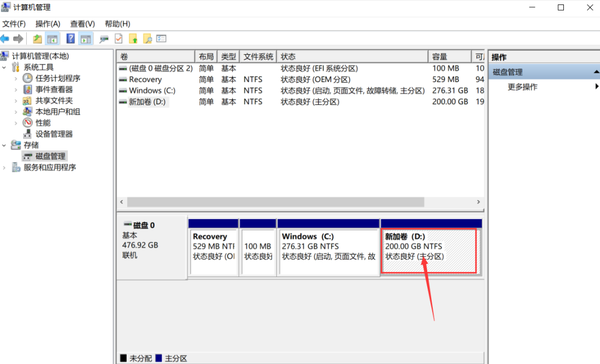Click the Task Scheduler clock icon
Screen dimensions: 600x364
[x=27, y=78]
